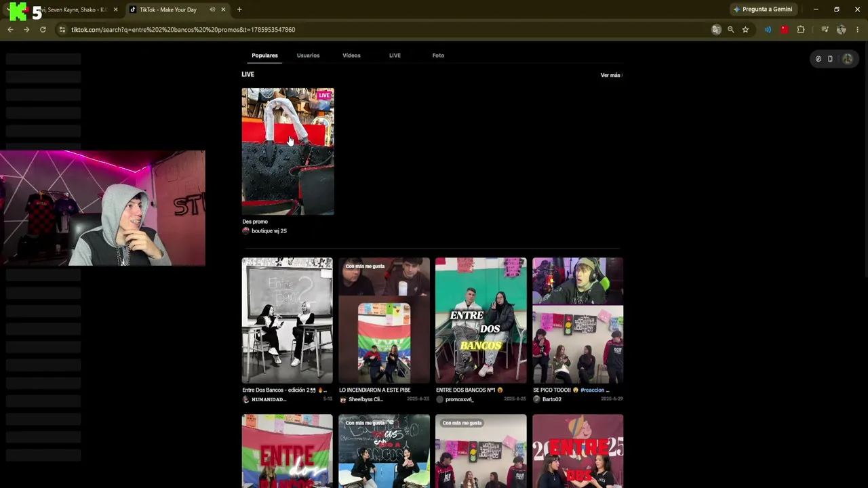Open the TikTok floating phone icon
Screen dimensions: 868x488
[x=830, y=59]
